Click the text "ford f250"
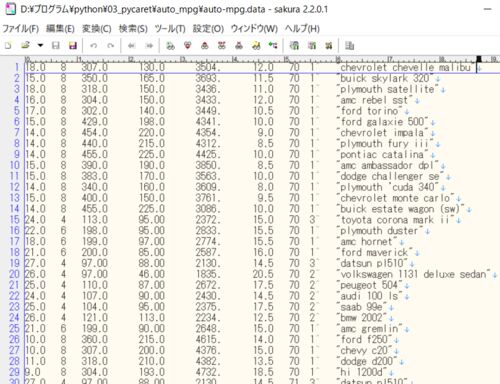 [x=364, y=339]
